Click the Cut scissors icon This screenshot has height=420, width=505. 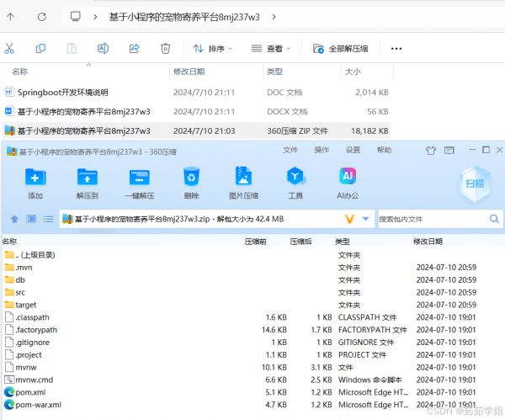click(9, 49)
